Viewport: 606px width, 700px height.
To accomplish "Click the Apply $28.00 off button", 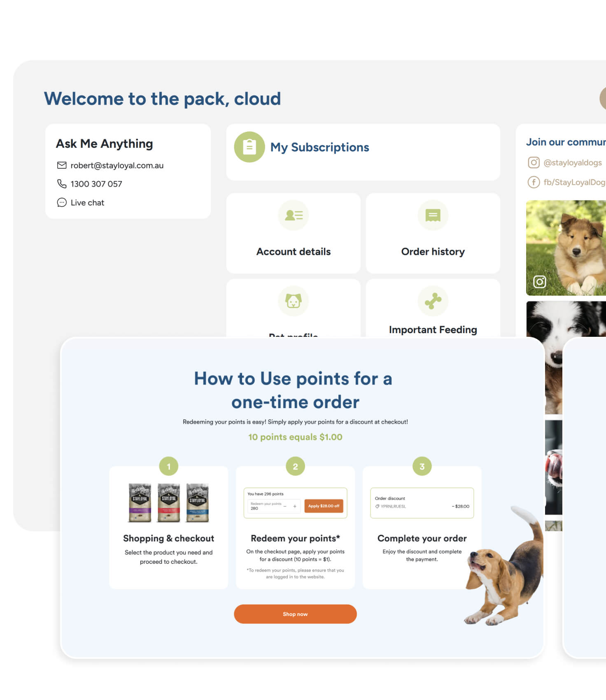I will (x=324, y=506).
